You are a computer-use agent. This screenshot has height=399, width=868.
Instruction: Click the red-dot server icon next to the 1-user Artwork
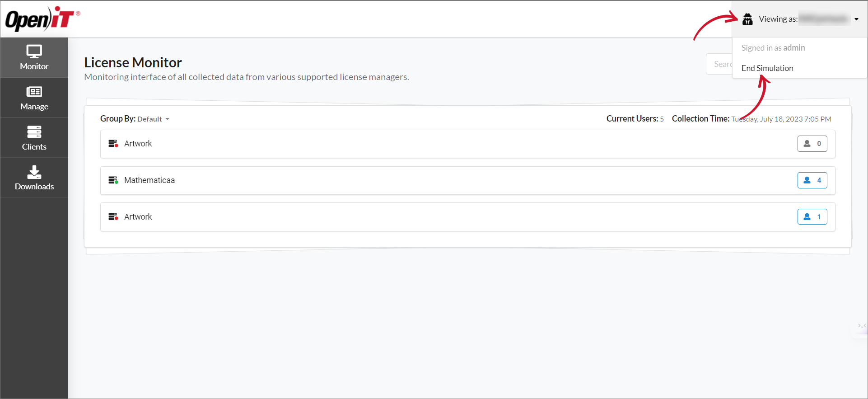[x=113, y=217]
